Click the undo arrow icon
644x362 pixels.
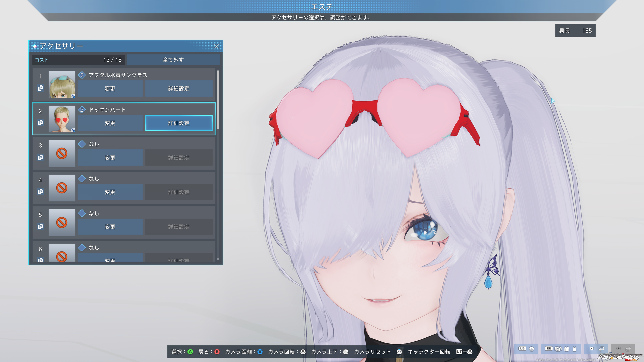(x=601, y=349)
